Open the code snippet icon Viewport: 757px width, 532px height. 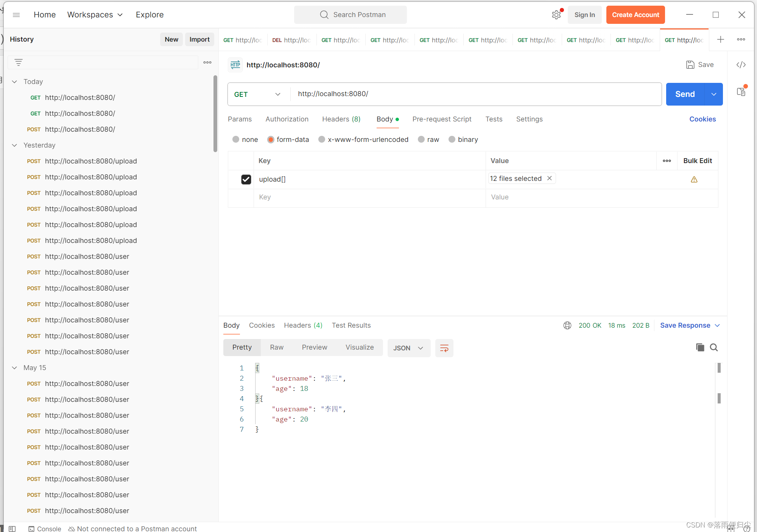click(741, 65)
